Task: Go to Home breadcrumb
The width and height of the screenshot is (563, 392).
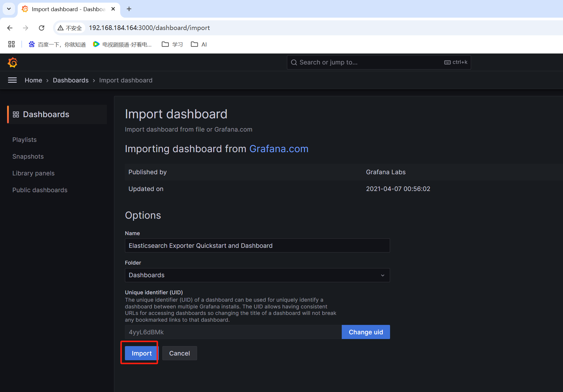Action: (x=33, y=80)
